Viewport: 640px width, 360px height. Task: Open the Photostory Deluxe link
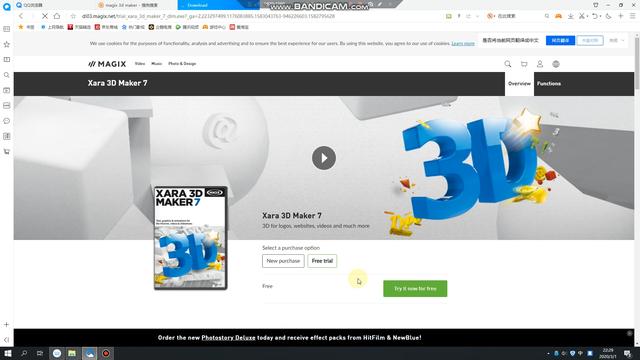coord(228,338)
